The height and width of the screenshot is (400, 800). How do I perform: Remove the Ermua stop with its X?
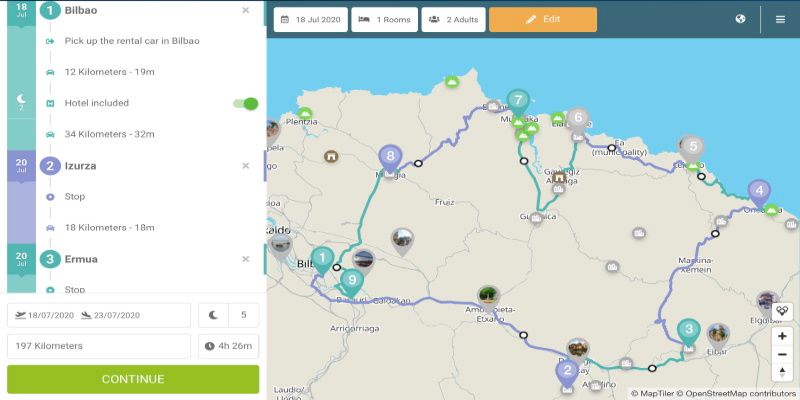tap(245, 259)
